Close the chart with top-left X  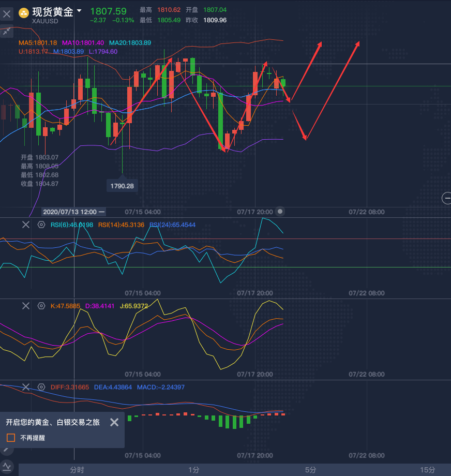tap(7, 14)
